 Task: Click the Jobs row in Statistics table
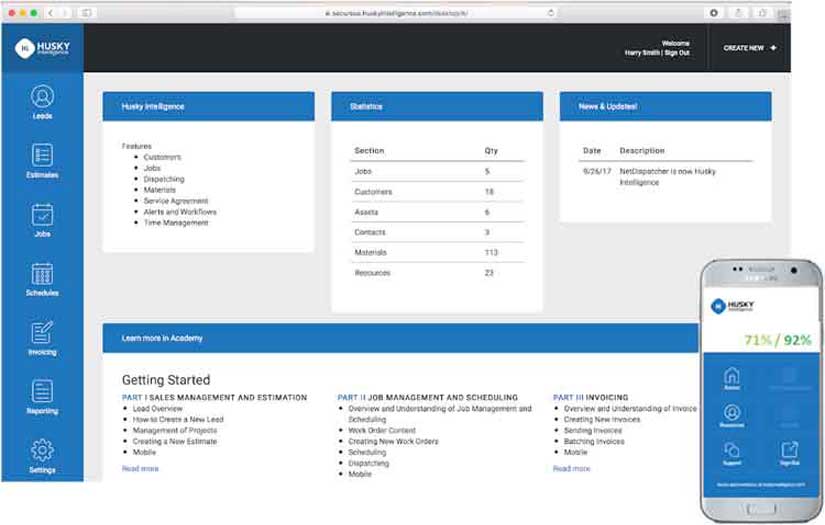437,171
